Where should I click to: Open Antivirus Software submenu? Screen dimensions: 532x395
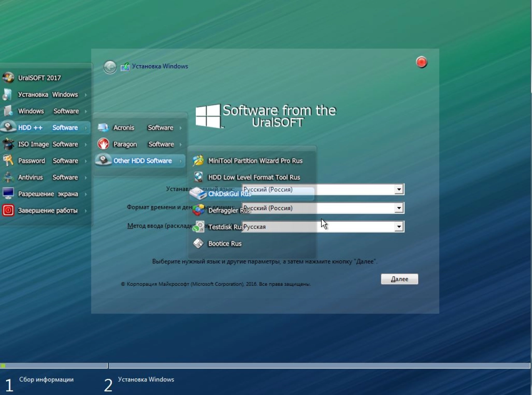[x=46, y=177]
